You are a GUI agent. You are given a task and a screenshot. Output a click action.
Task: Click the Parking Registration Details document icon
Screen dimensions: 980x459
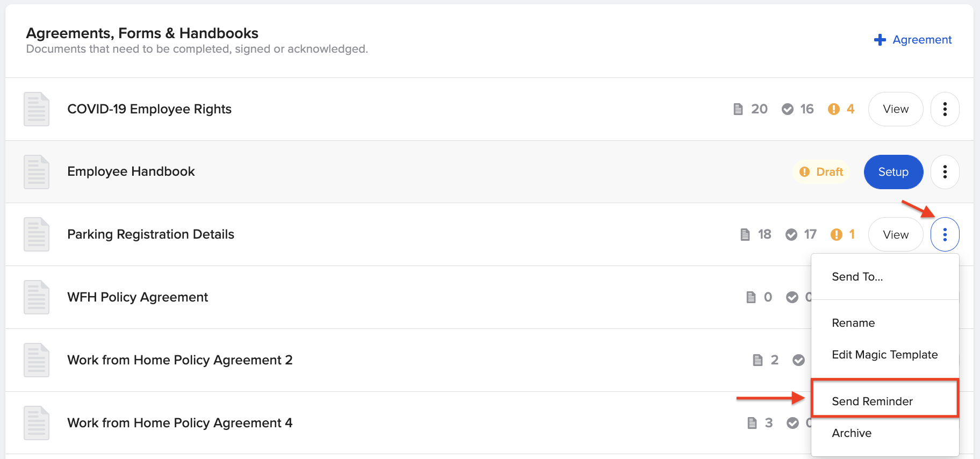(37, 234)
